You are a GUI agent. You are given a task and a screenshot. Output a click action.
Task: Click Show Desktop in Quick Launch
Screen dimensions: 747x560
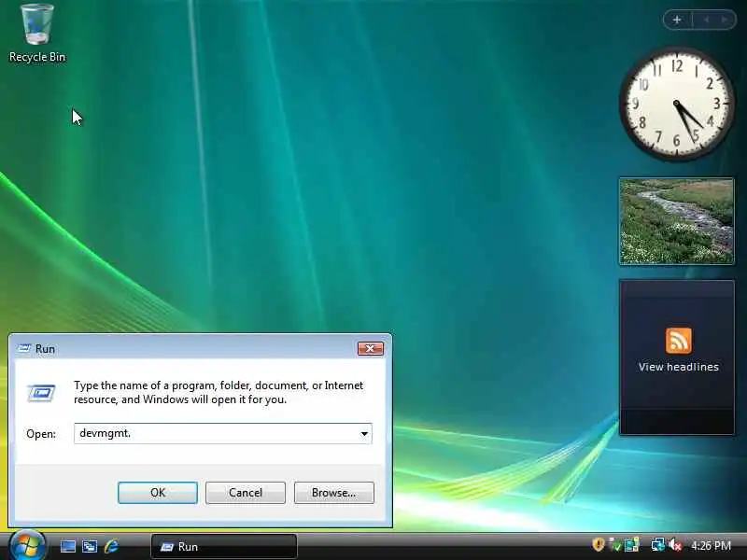click(x=67, y=546)
